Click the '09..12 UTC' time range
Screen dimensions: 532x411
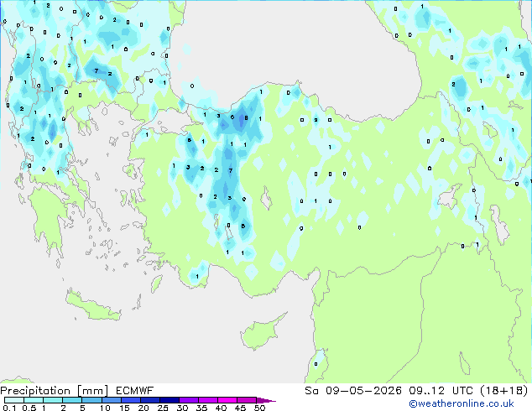coord(441,391)
